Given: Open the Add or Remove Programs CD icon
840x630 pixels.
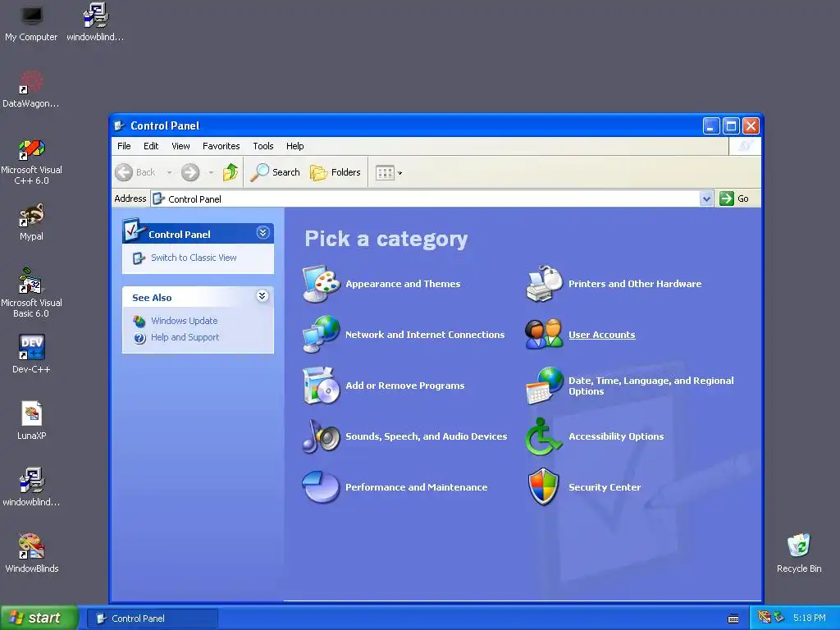Looking at the screenshot, I should (x=321, y=386).
